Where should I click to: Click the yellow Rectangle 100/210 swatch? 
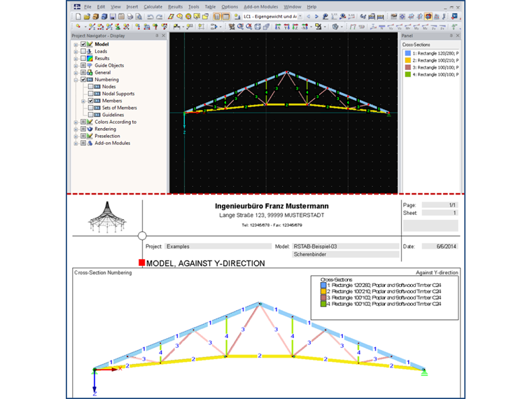click(408, 60)
